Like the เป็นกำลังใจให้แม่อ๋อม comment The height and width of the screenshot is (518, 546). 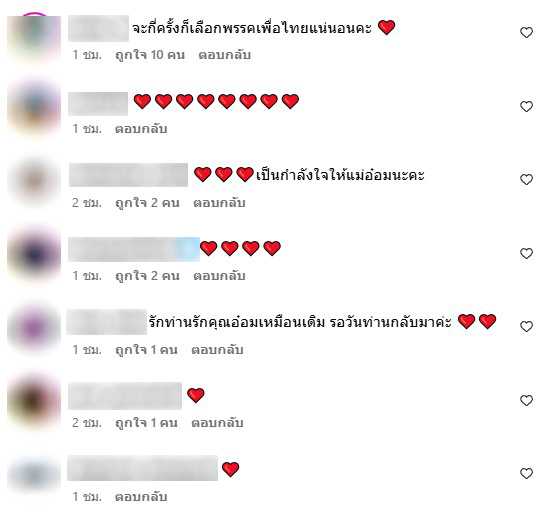click(526, 179)
